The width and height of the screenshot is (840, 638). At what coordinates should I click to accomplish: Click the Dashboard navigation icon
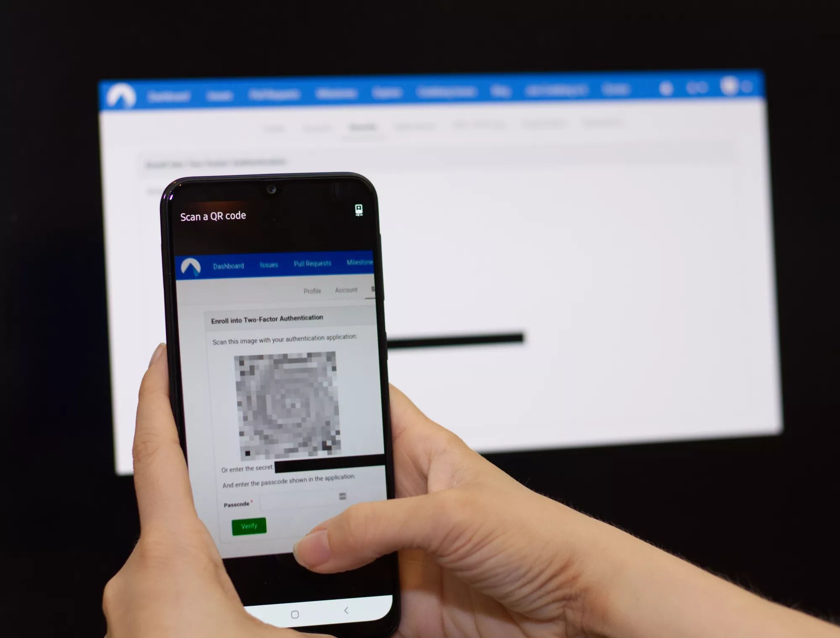pos(227,263)
